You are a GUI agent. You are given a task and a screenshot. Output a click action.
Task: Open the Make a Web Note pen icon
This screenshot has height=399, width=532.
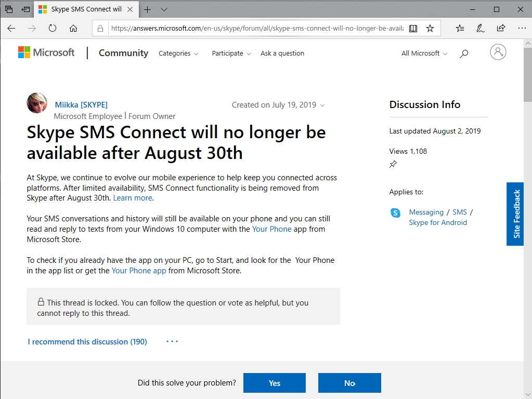click(479, 28)
